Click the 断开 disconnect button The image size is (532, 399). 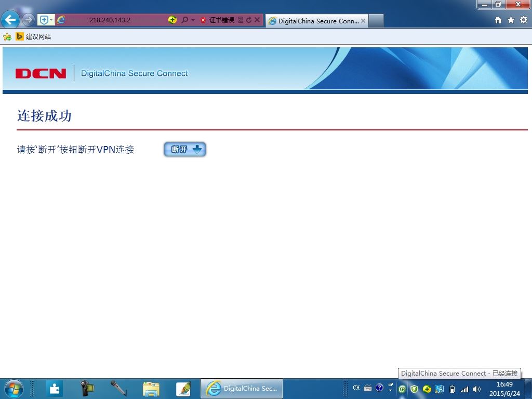click(x=185, y=149)
